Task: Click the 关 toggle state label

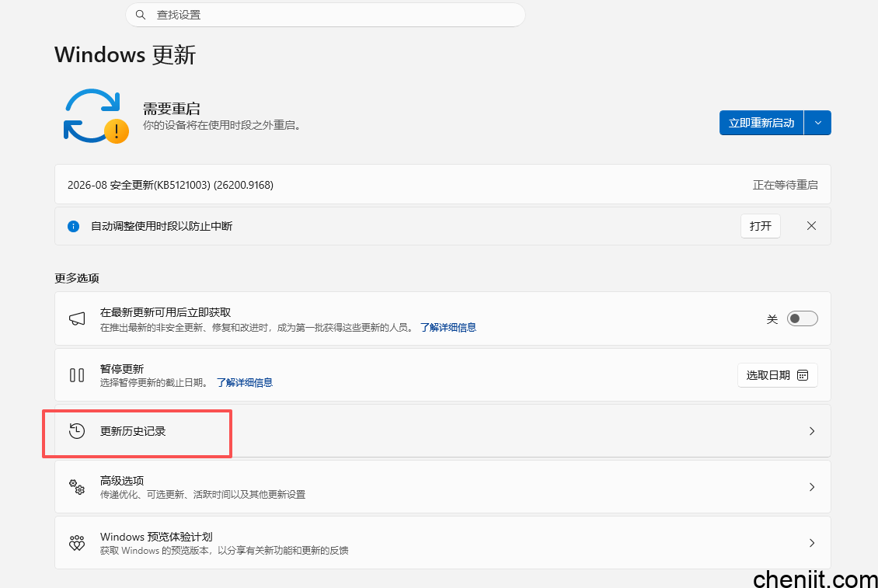Action: [x=772, y=319]
